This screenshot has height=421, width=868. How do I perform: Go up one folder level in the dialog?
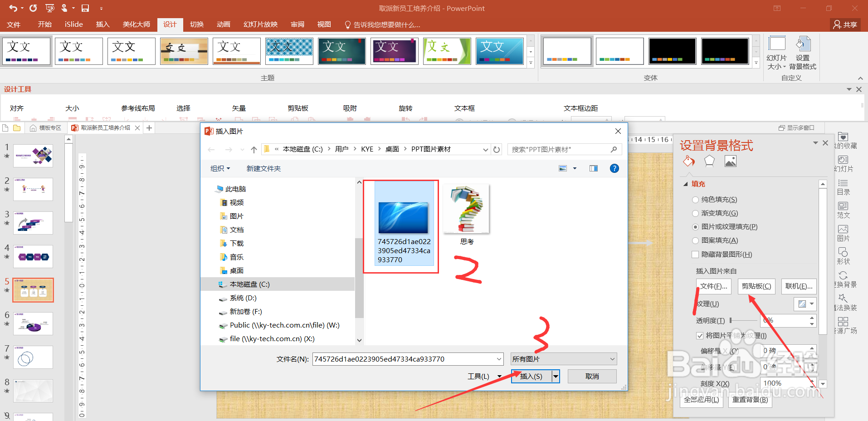click(x=254, y=149)
